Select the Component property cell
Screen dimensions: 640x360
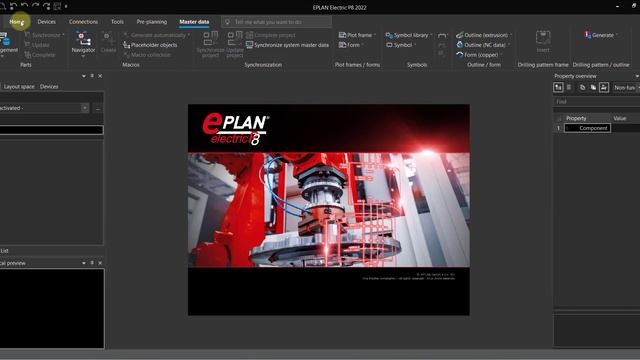(x=587, y=128)
